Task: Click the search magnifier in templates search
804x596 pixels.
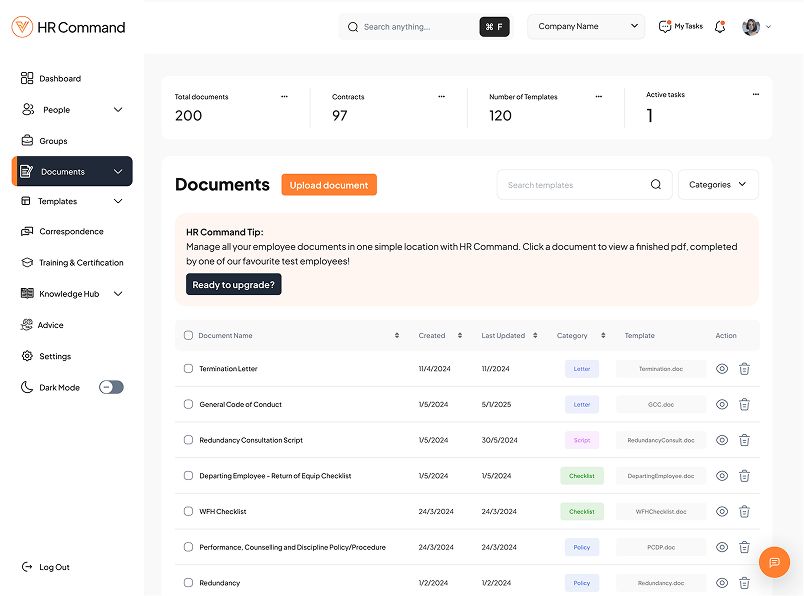Action: point(656,185)
